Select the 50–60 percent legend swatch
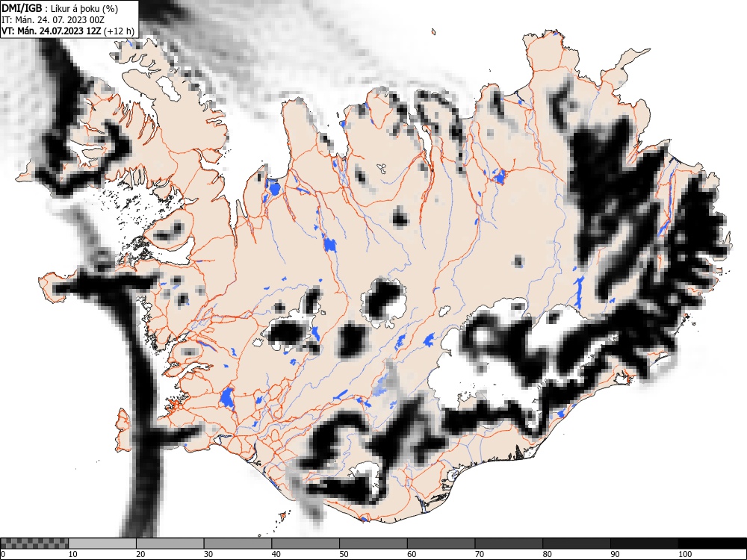The image size is (747, 560). (x=373, y=544)
